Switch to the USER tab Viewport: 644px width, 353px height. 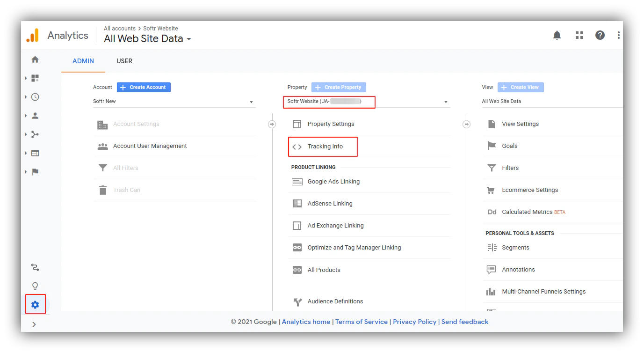coord(124,61)
